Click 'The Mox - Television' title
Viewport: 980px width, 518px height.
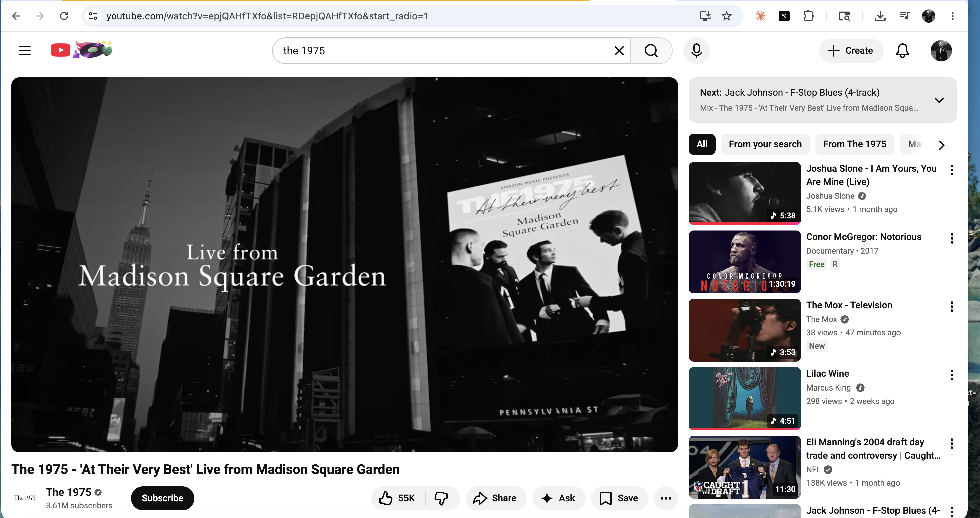[x=849, y=305]
